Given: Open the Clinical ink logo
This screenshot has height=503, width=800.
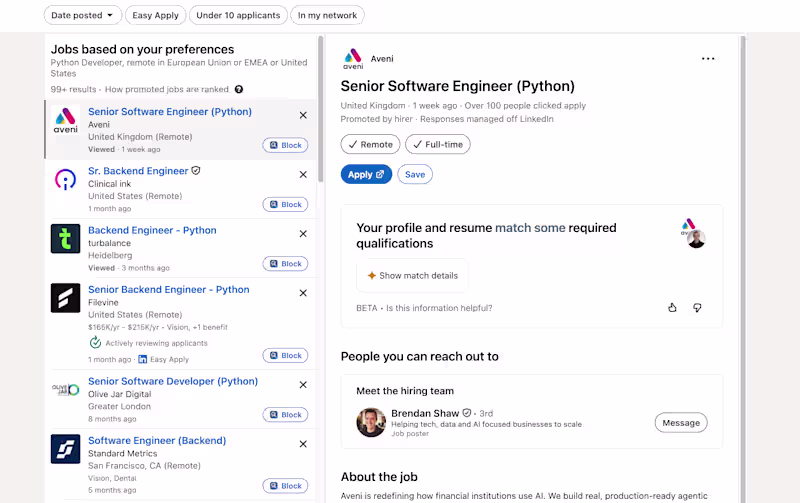Looking at the screenshot, I should tap(65, 179).
